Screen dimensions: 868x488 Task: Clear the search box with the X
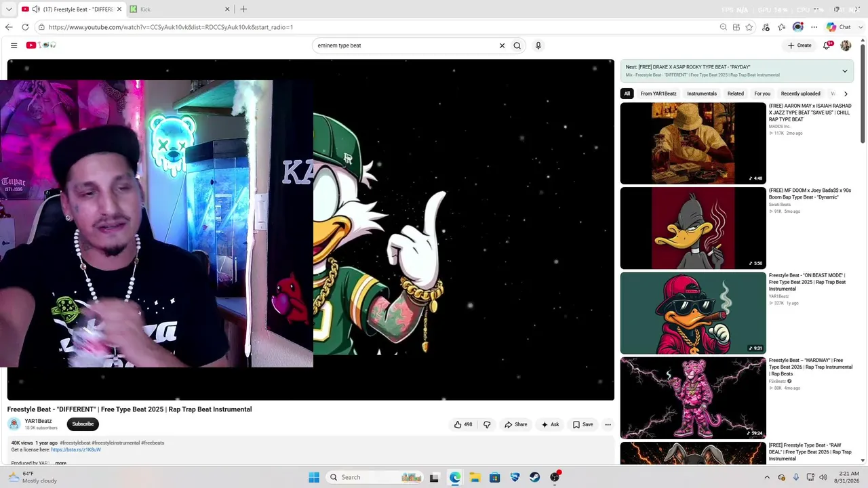[x=502, y=45]
